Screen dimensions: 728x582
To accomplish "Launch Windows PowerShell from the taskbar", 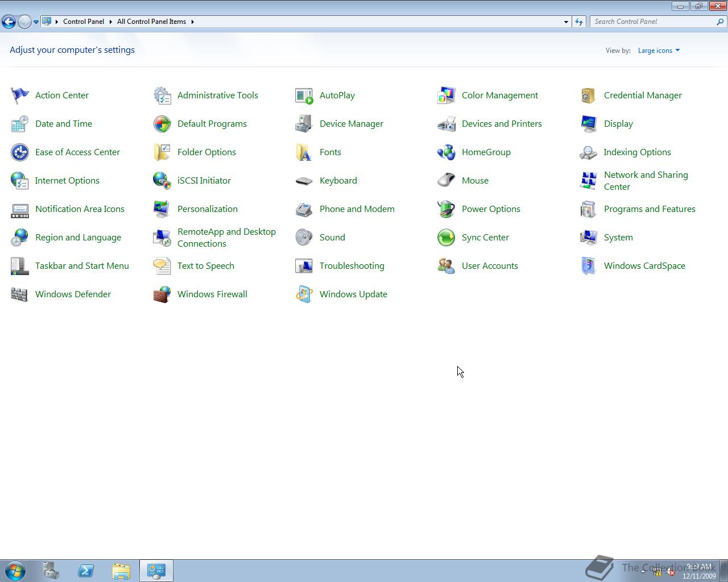I will coord(86,571).
